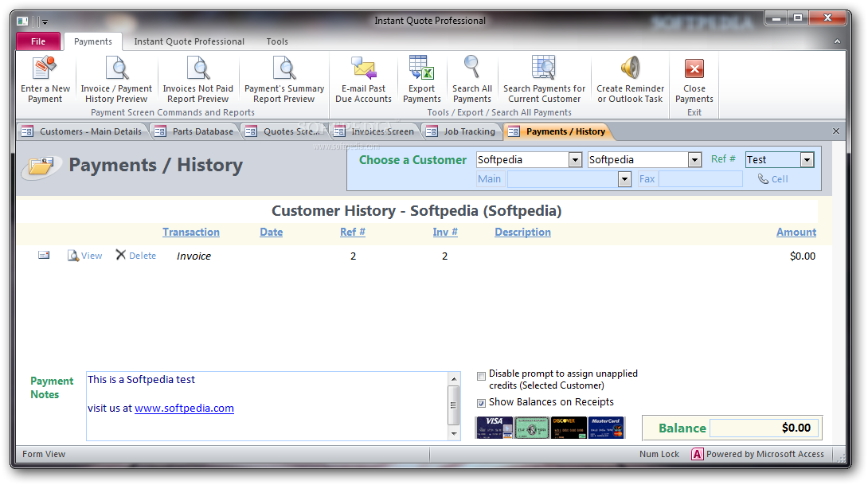Click Invoice transaction type text
Image resolution: width=868 pixels, height=485 pixels.
tap(194, 256)
